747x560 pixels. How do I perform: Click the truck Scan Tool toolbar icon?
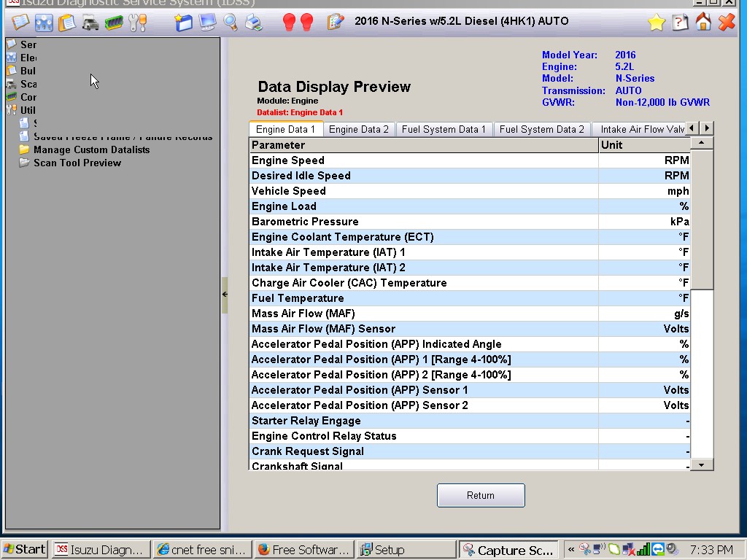(x=90, y=23)
